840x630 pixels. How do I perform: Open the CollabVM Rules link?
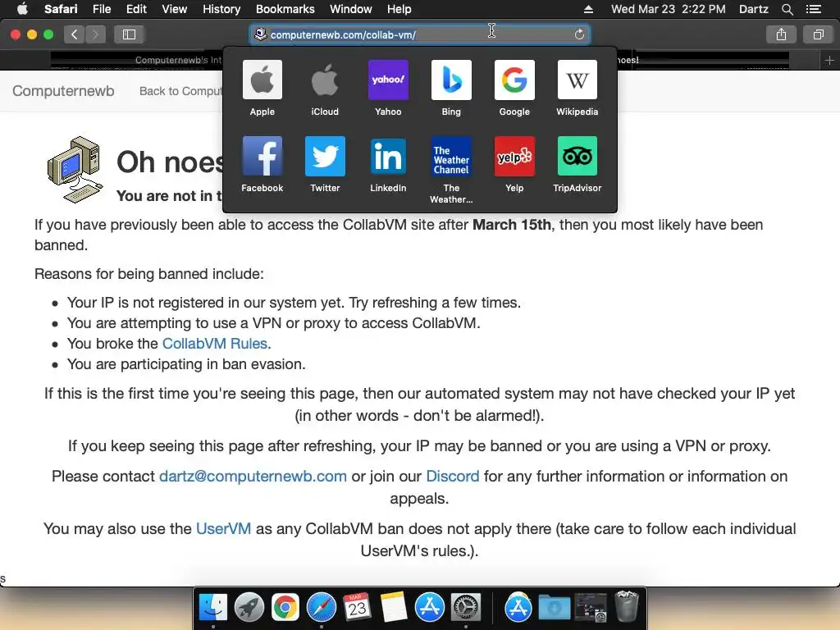(215, 344)
